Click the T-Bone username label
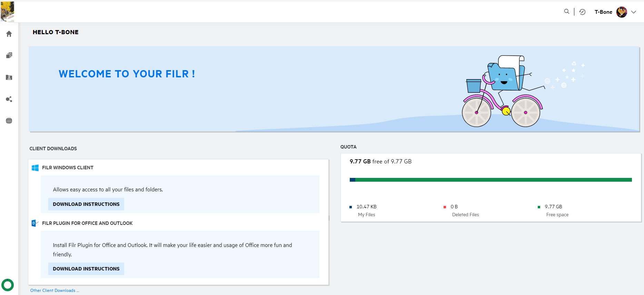644x295 pixels. pyautogui.click(x=603, y=12)
